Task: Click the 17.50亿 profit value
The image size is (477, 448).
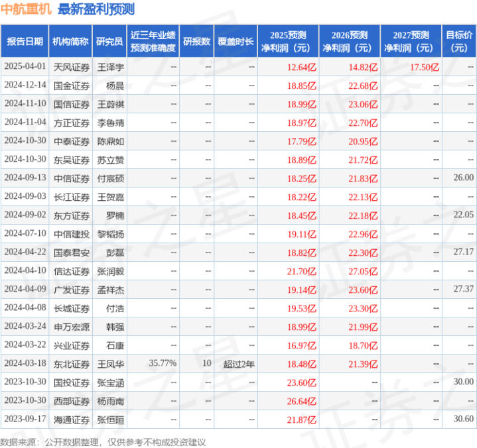Action: 425,67
